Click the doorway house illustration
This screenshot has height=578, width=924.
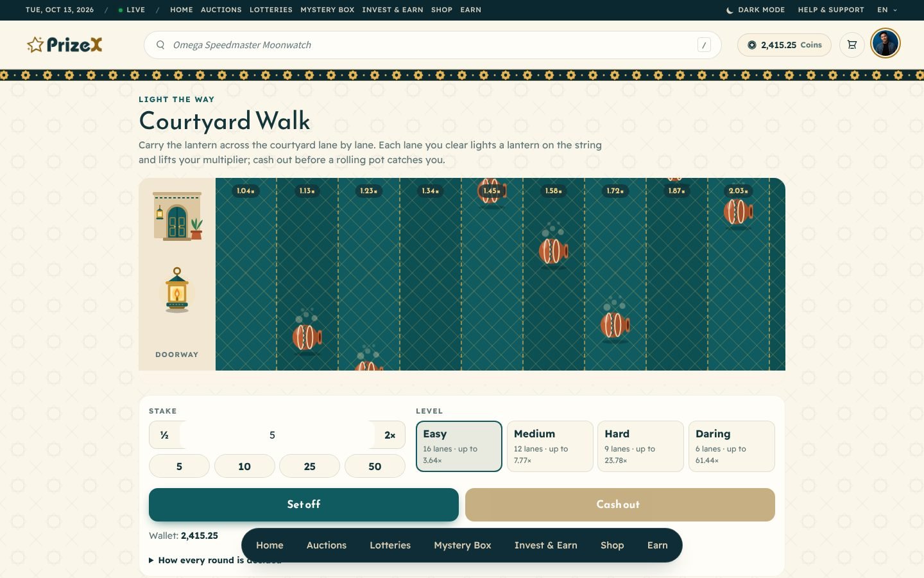tap(178, 216)
